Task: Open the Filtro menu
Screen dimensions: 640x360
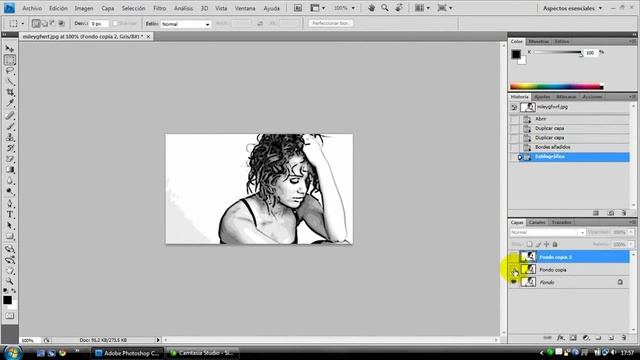Action: click(160, 8)
